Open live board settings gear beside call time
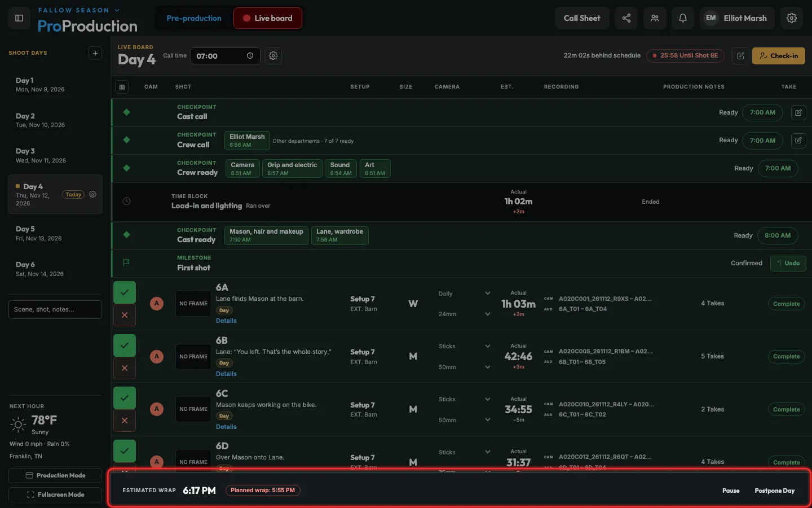Viewport: 812px width, 508px height. click(x=273, y=56)
